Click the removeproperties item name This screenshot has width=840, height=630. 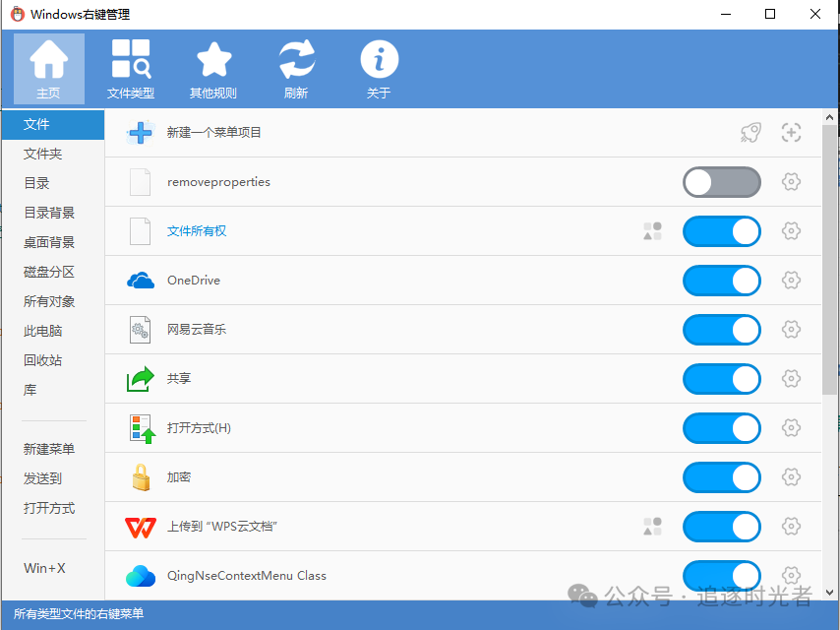point(218,182)
